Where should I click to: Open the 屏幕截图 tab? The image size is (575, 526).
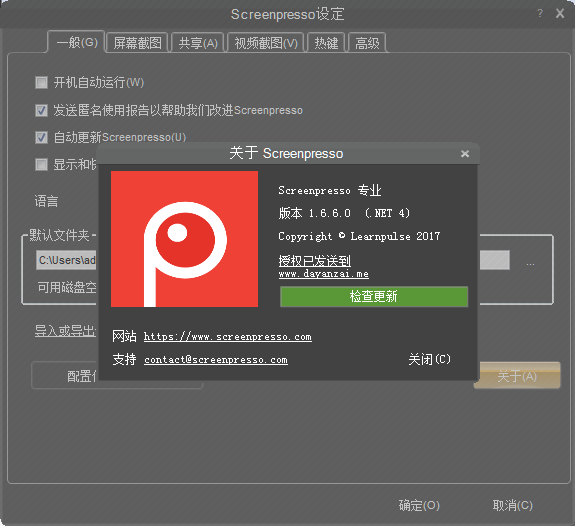point(137,43)
